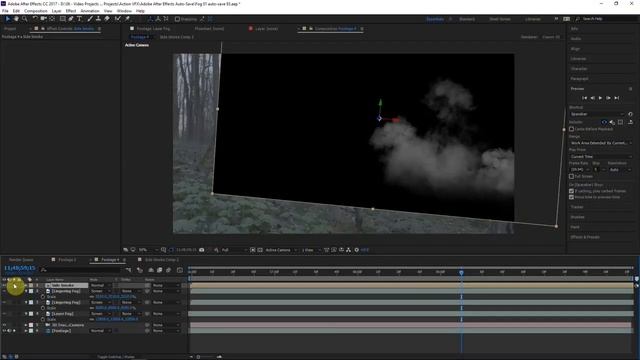Image resolution: width=640 pixels, height=360 pixels.
Task: Select the Pan Behind anchor point tool
Action: tap(52, 19)
